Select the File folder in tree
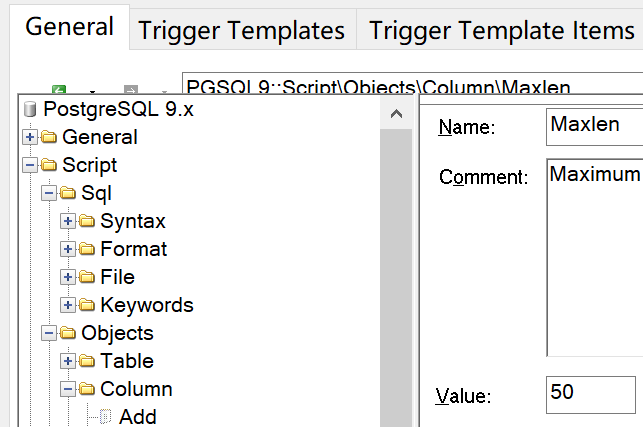 point(117,277)
